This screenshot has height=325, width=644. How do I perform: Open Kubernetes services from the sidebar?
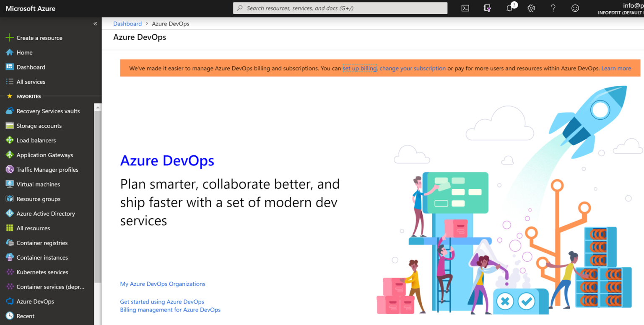point(42,272)
